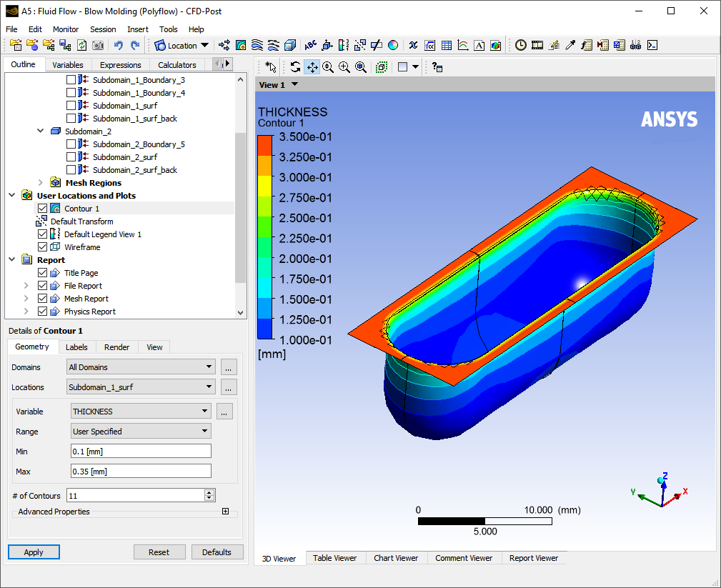Open the Animation film-strip icon

pyautogui.click(x=537, y=45)
